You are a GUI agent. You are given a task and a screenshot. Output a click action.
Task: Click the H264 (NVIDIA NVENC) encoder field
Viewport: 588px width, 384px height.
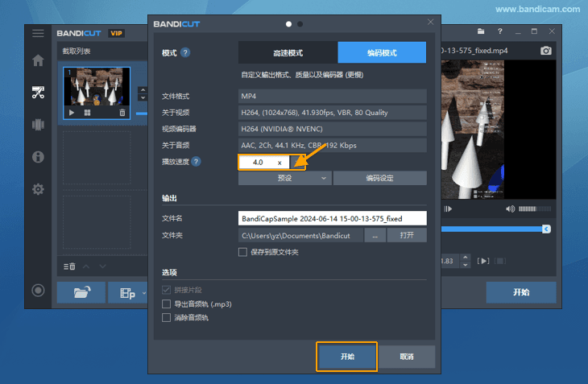click(332, 129)
